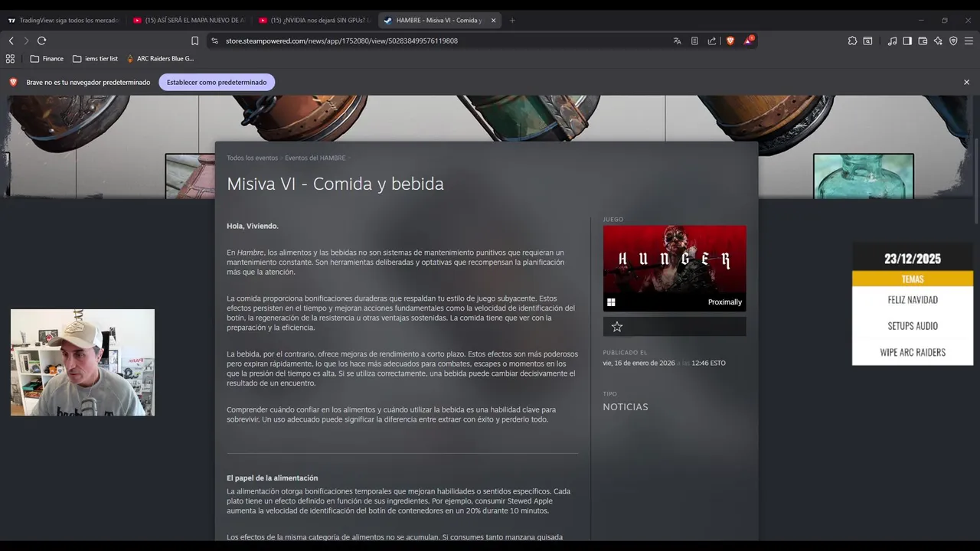Open the Todos los eventos breadcrumb link

coord(252,158)
